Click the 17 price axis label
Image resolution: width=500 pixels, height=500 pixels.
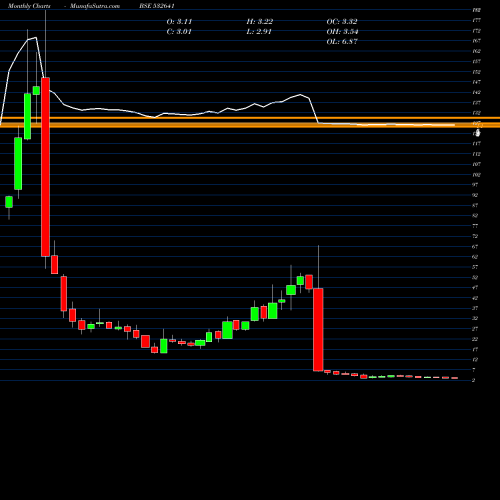(x=475, y=349)
